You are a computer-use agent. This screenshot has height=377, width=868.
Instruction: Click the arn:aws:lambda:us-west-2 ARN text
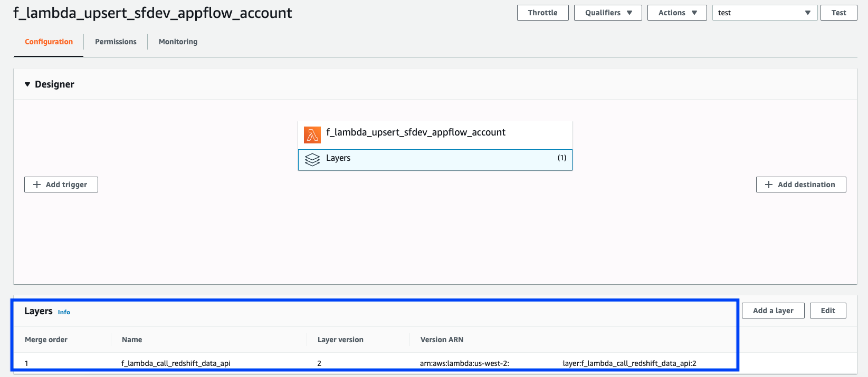pyautogui.click(x=464, y=363)
